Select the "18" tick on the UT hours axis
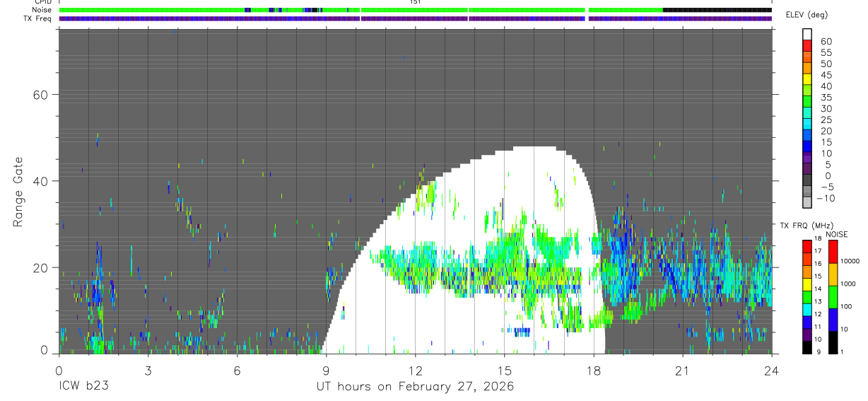This screenshot has width=868, height=401. 593,370
